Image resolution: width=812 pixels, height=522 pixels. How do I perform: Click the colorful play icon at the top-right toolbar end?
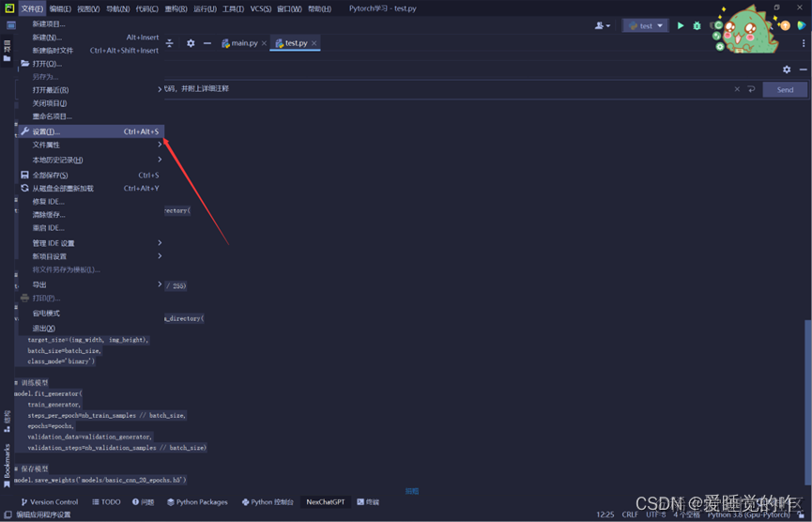801,25
